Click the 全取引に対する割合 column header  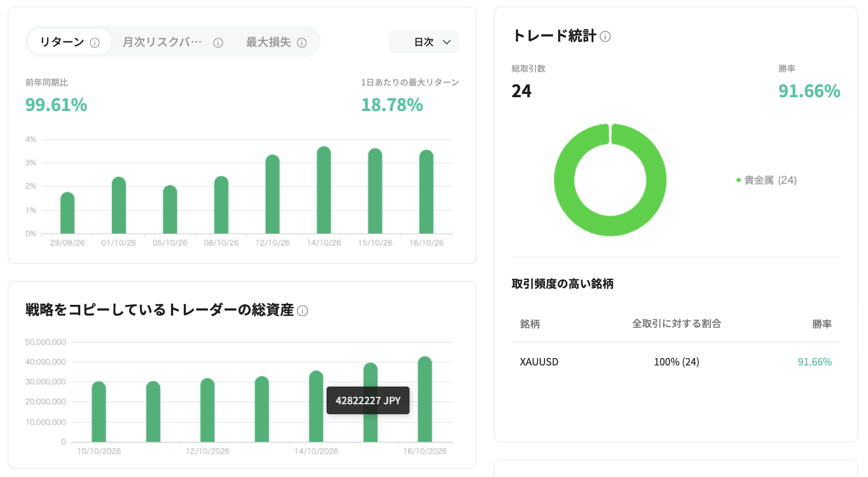pos(676,323)
